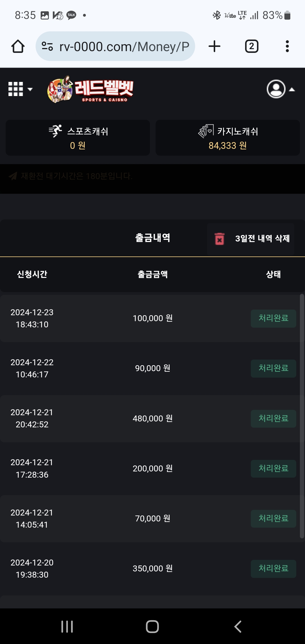Select the 카지노캐쉬 balance panel
305x644 pixels.
[228, 138]
